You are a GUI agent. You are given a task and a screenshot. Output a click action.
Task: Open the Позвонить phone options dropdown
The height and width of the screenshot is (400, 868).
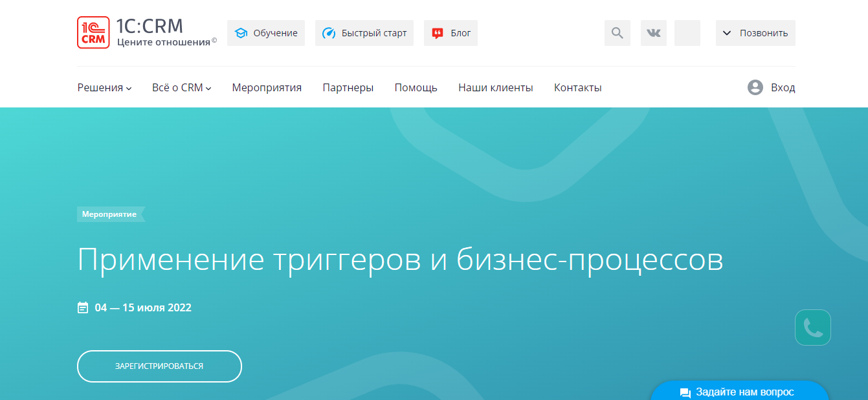[x=755, y=32]
